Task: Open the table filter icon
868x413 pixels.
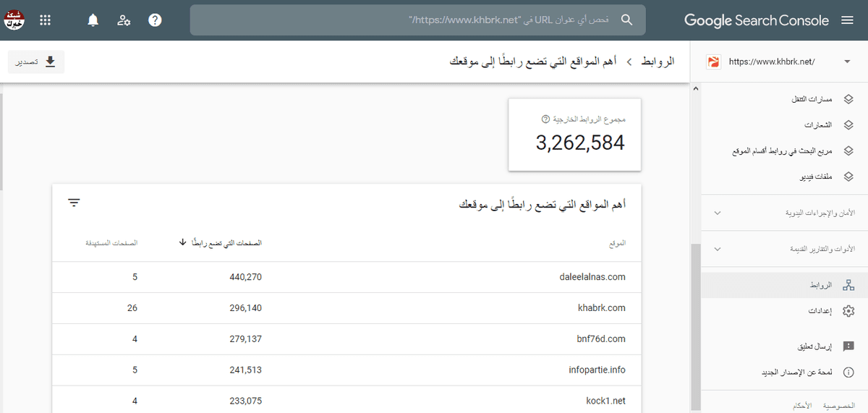Action: tap(74, 203)
